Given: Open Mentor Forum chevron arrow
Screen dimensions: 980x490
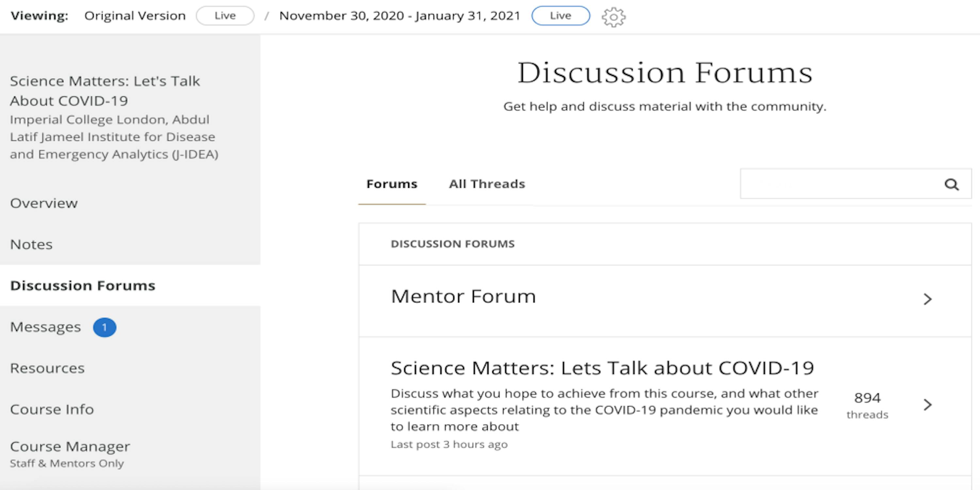Looking at the screenshot, I should click(x=927, y=299).
